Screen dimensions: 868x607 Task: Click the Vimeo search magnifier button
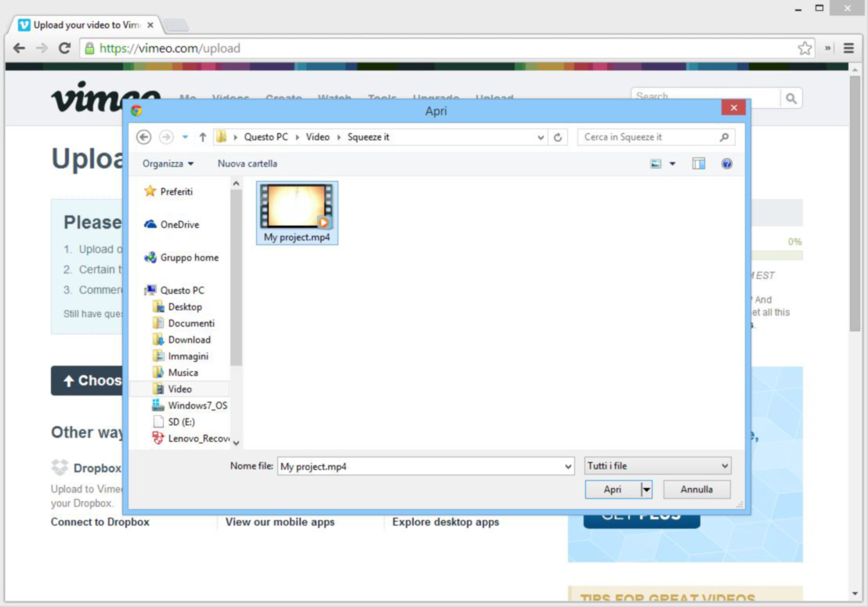pyautogui.click(x=791, y=99)
